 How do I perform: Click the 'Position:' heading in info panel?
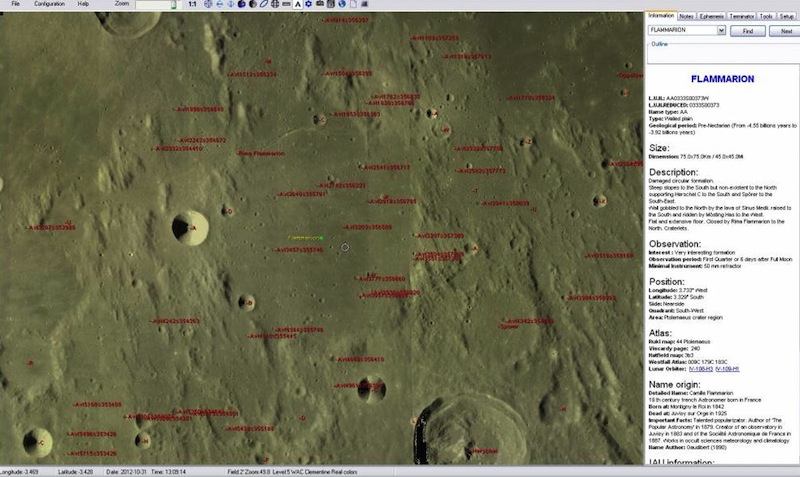pos(666,282)
